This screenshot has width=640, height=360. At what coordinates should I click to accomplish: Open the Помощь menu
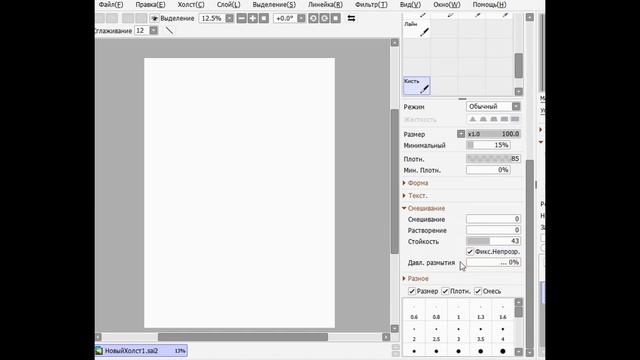tap(489, 4)
